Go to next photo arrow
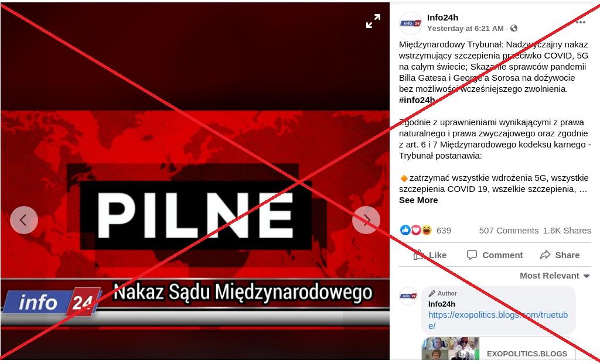600x364 pixels. (366, 220)
